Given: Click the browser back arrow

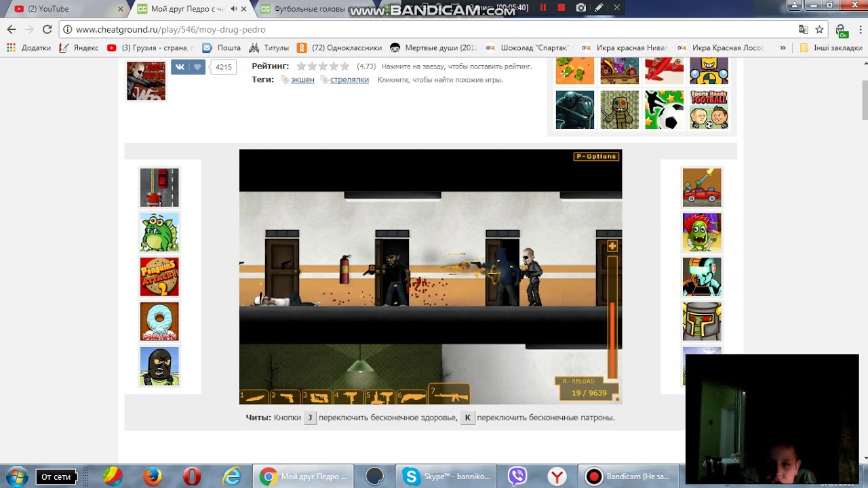Looking at the screenshot, I should (x=12, y=29).
